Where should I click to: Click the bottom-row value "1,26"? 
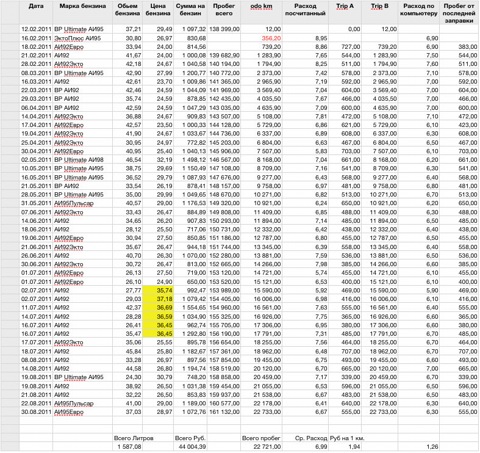(x=419, y=447)
